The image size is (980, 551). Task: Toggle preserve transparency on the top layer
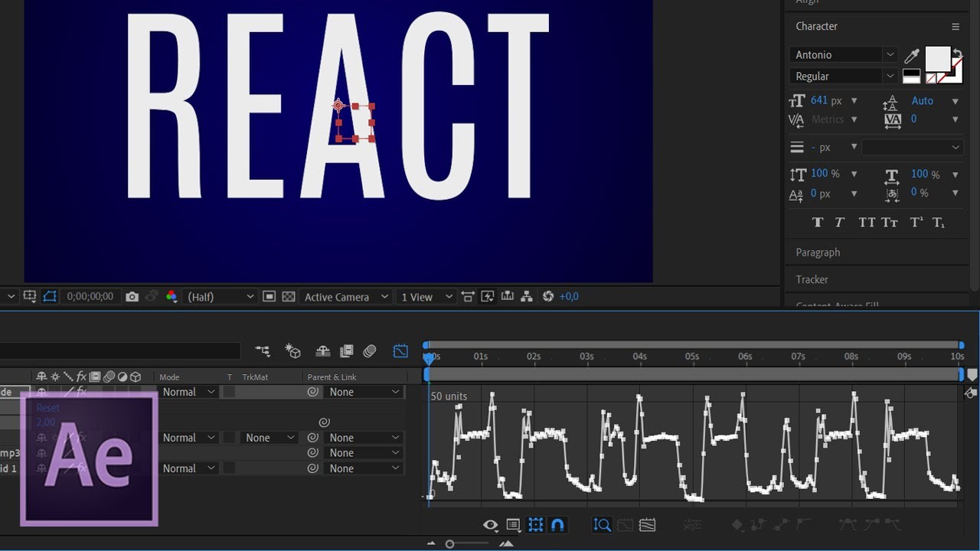(x=230, y=392)
